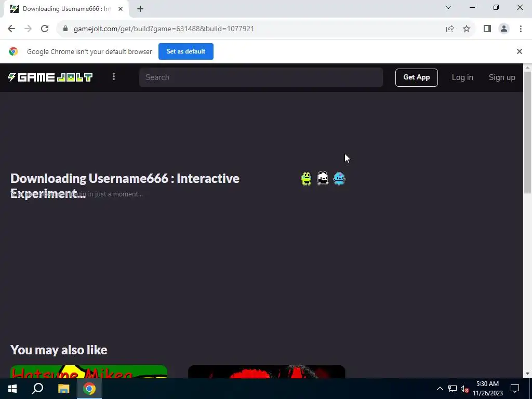Screen dimensions: 532x399
Task: Open the three-dot menu beside Game Jolt logo
Action: [x=114, y=77]
